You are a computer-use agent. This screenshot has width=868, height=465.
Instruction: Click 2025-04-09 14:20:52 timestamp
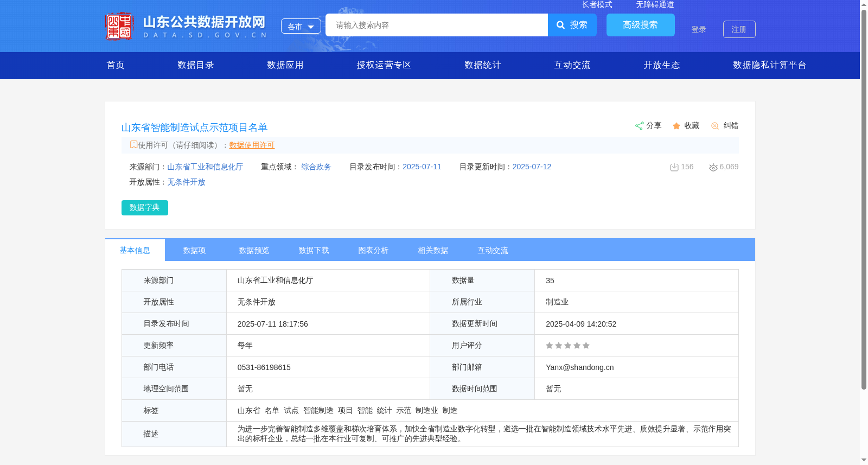[581, 324]
